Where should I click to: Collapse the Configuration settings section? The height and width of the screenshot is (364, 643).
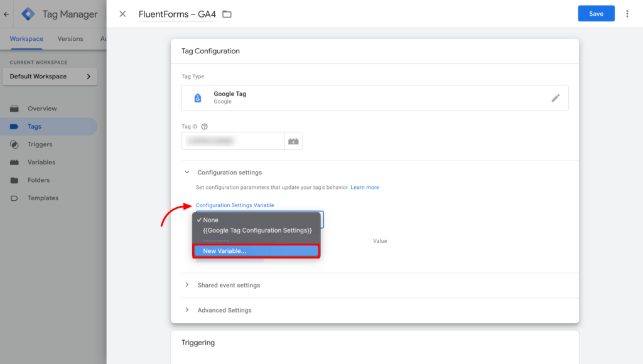pos(186,172)
